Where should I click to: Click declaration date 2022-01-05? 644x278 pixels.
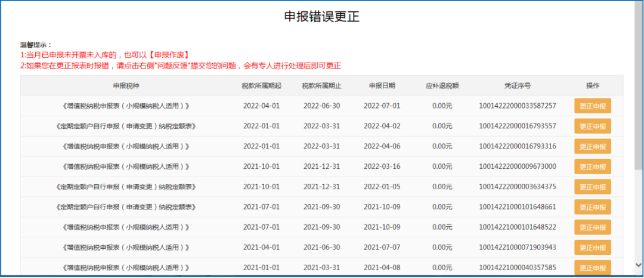pos(382,187)
